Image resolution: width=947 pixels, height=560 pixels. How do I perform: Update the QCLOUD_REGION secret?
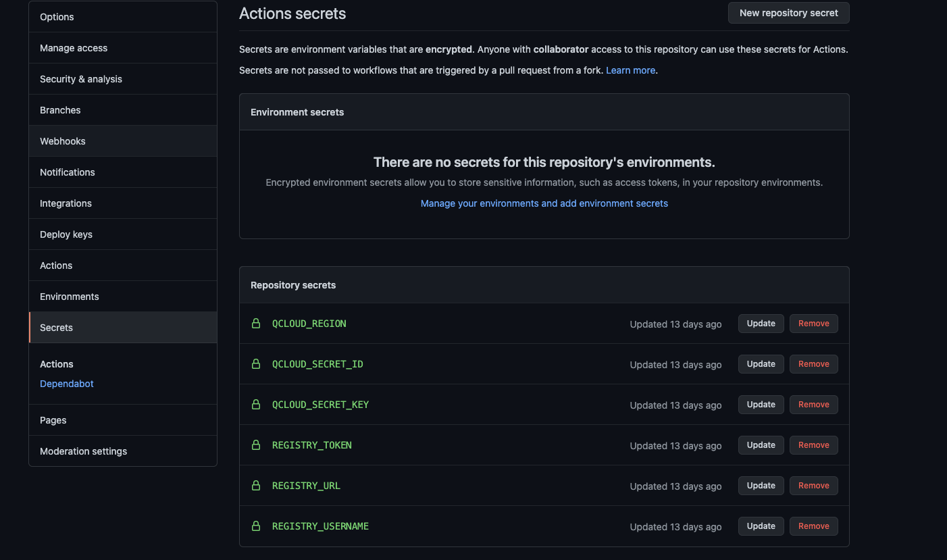761,324
